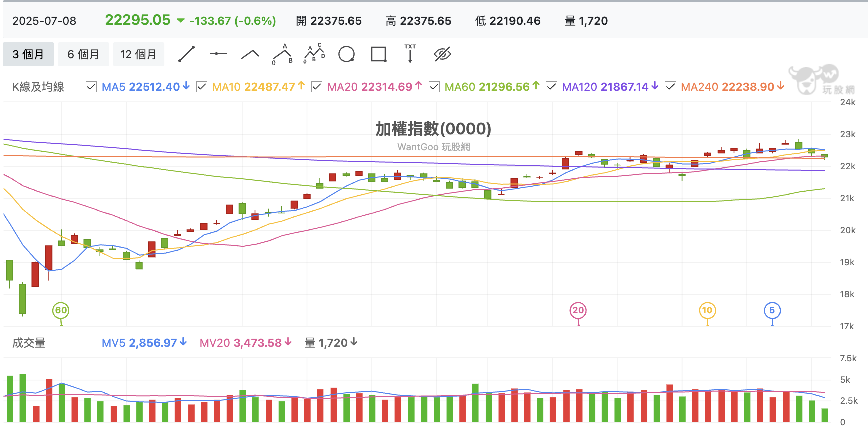
Task: Click the 量 1,720 volume in header
Action: 586,21
